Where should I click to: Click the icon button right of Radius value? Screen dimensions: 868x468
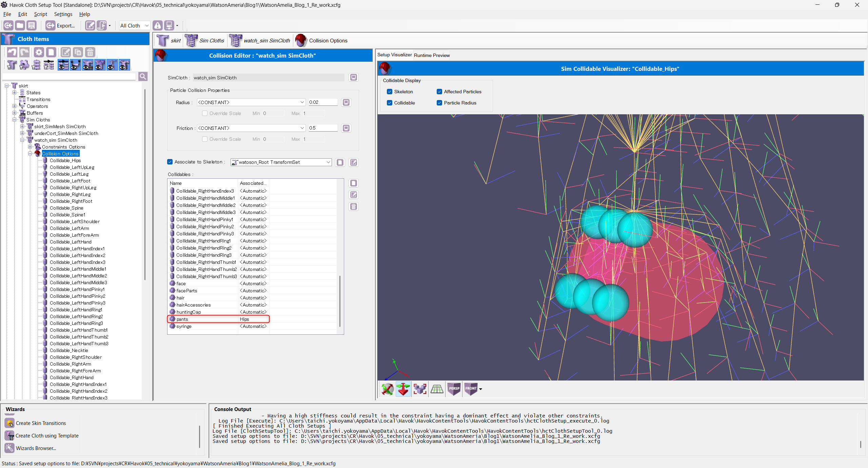pyautogui.click(x=346, y=102)
